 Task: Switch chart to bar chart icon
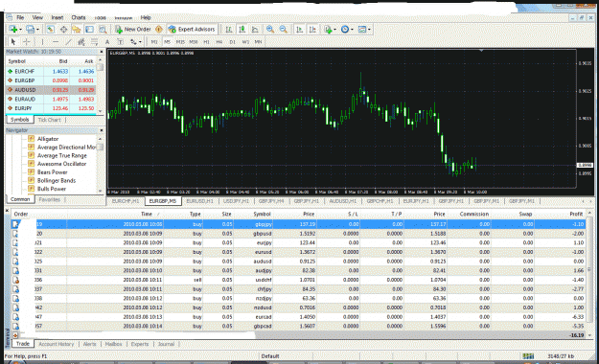point(229,30)
